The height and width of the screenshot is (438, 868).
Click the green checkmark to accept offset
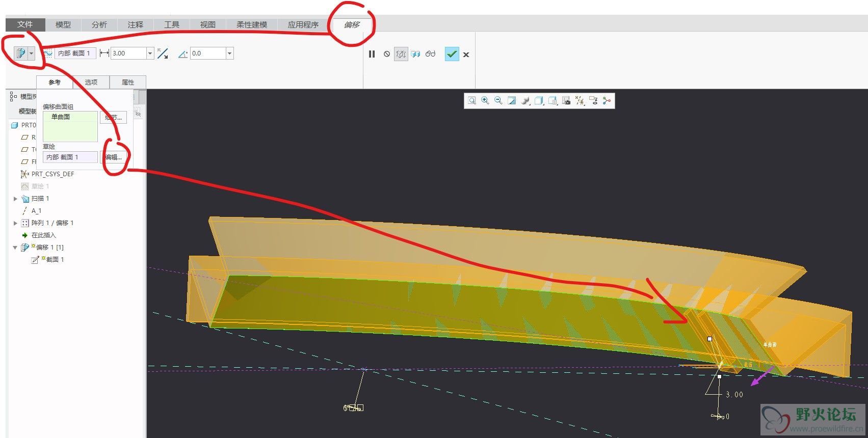[x=452, y=54]
